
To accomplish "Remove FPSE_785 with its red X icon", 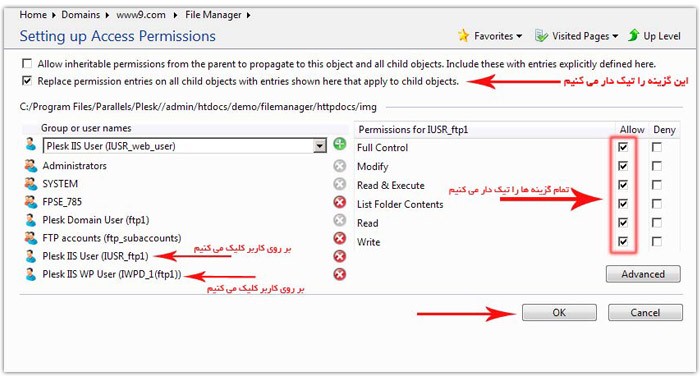I will [x=340, y=202].
